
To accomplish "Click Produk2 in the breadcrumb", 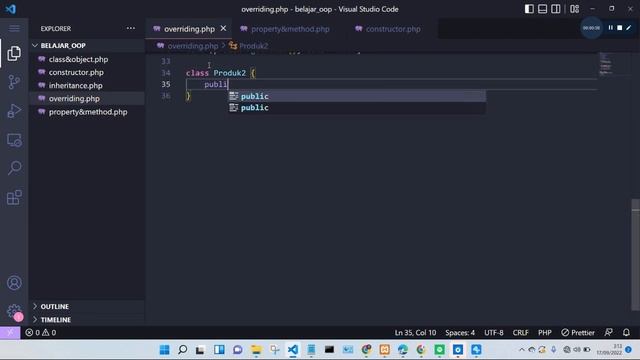I will 253,46.
